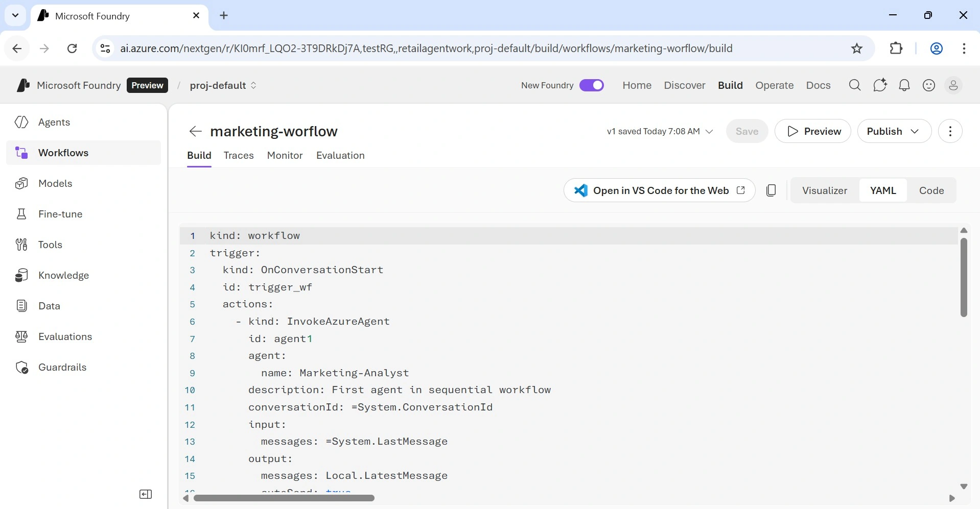The image size is (980, 509).
Task: Open the Tools sidebar icon
Action: (x=21, y=245)
